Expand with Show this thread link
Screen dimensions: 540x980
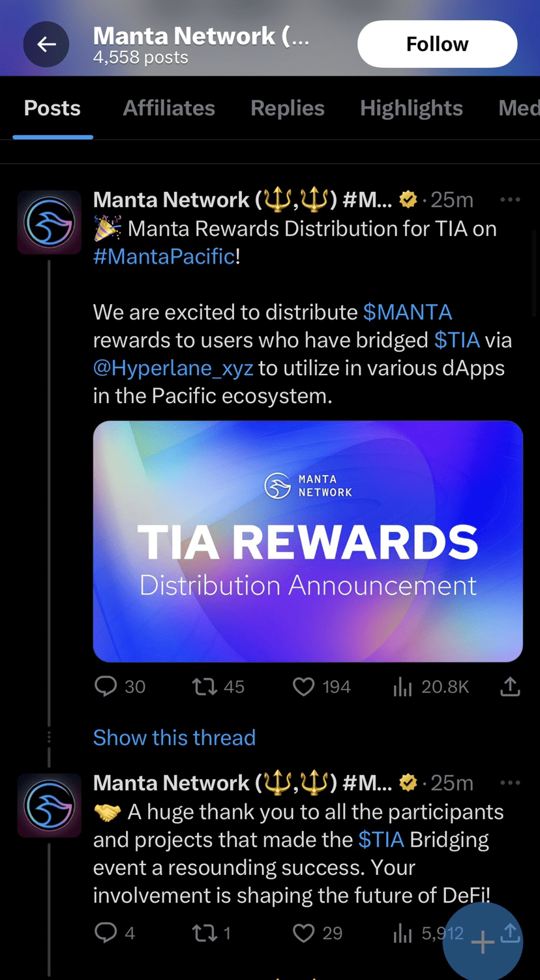(174, 738)
